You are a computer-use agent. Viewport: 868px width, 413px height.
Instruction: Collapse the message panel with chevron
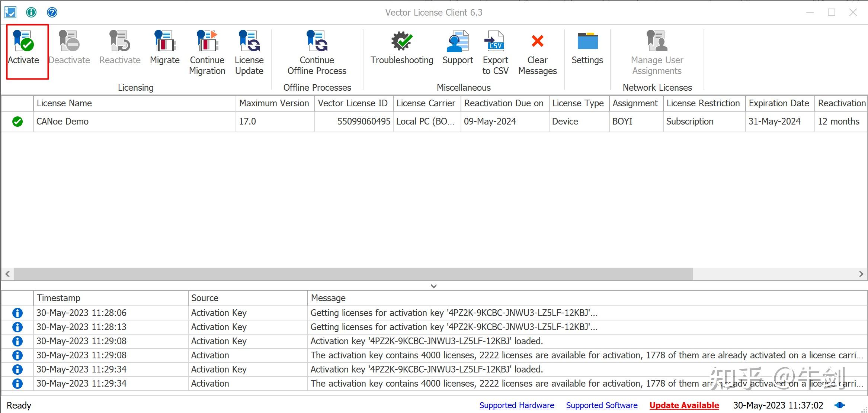point(433,286)
